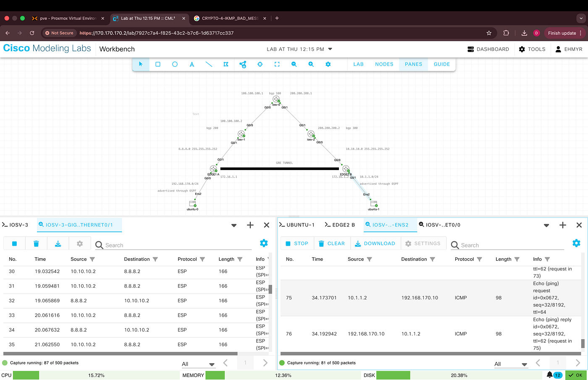
Task: Click the add nodes icon
Action: pyautogui.click(x=243, y=64)
